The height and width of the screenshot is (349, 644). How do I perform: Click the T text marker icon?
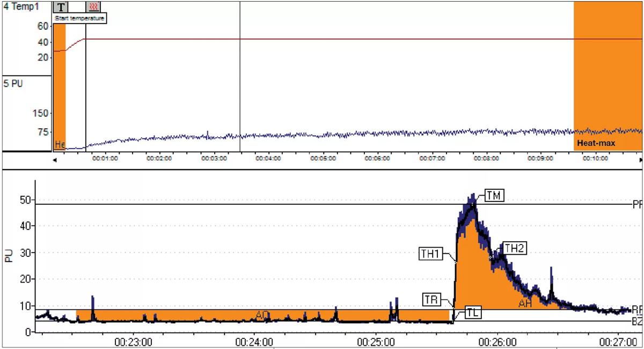(62, 6)
